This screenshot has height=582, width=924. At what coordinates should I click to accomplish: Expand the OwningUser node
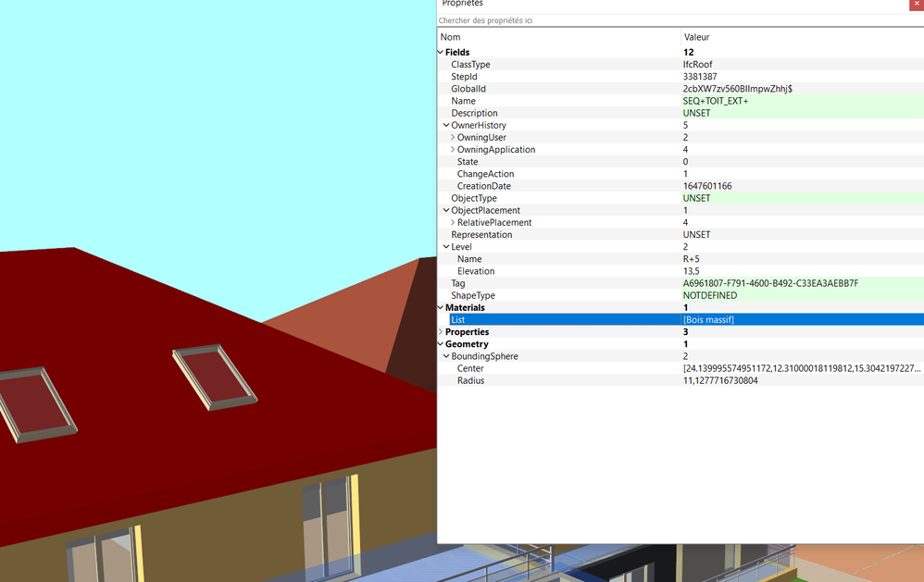453,137
